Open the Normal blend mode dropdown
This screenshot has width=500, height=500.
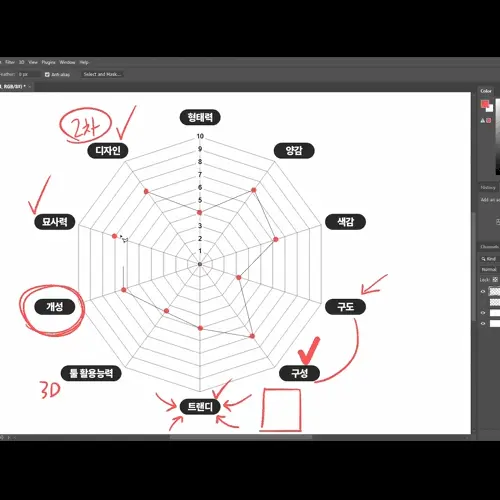(x=489, y=269)
